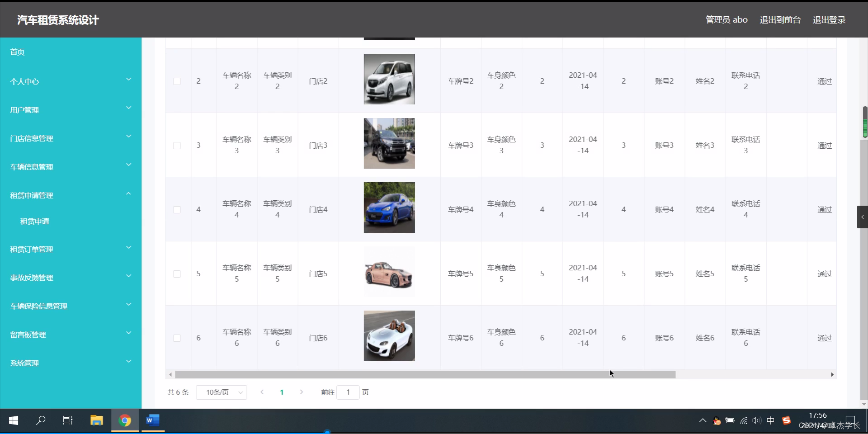The width and height of the screenshot is (868, 434).
Task: Click the previous page arrow in pagination
Action: tap(262, 392)
